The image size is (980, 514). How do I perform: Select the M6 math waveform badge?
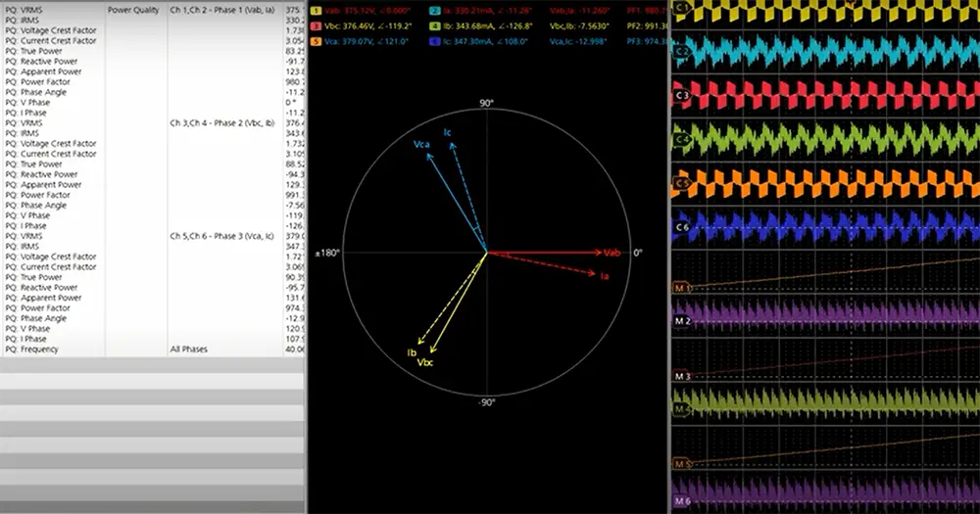[x=681, y=501]
